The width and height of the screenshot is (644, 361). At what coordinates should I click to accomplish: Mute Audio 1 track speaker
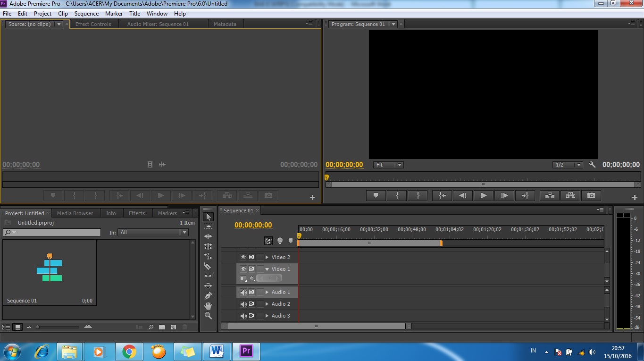[x=243, y=292]
